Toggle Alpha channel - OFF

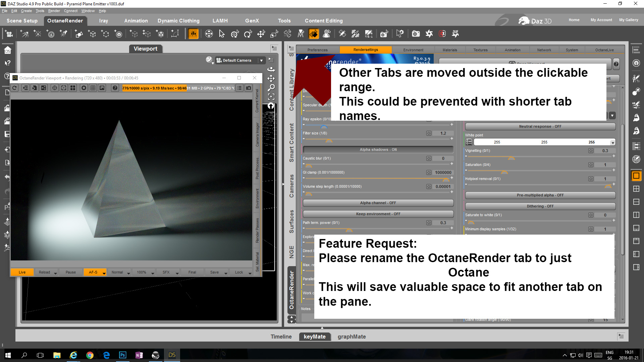(x=378, y=203)
